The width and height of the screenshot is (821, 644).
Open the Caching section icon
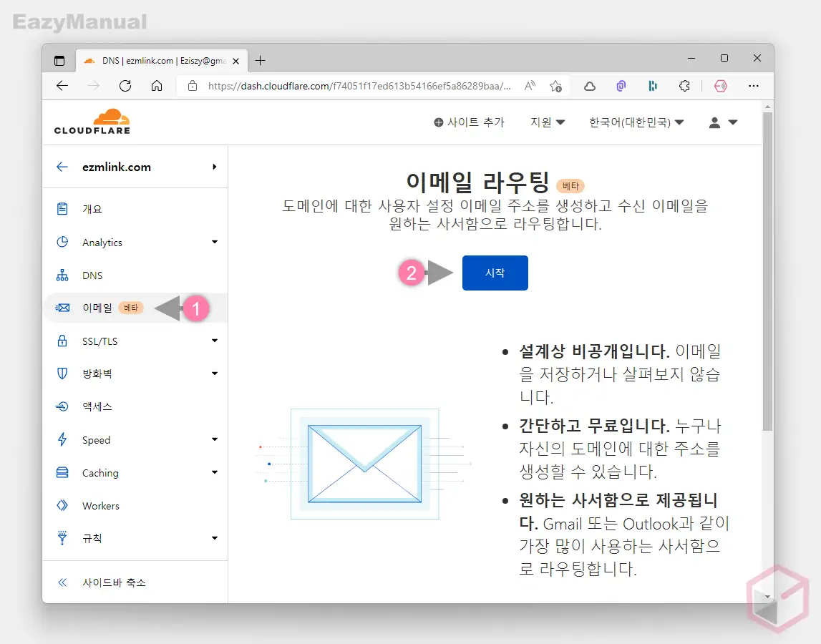point(63,472)
